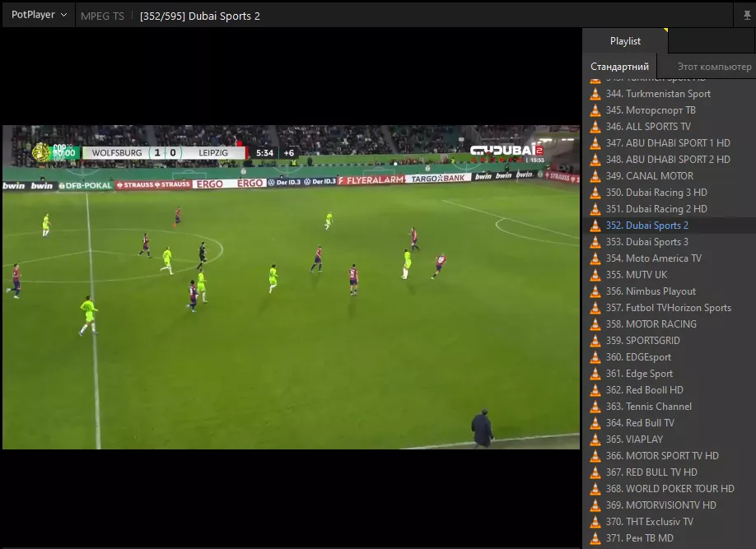The width and height of the screenshot is (756, 549).
Task: Click the cone icon next to Моторспорт ТВ
Action: 595,110
